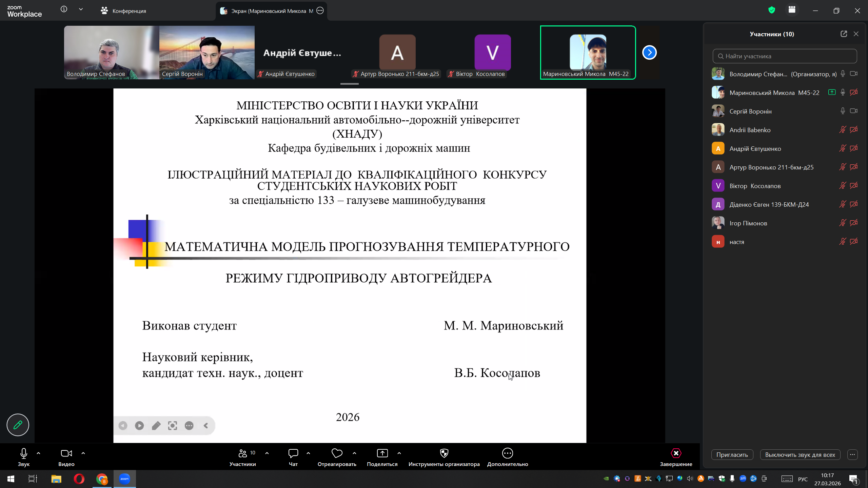Open Host tools shield icon
This screenshot has width=868, height=488.
[444, 453]
